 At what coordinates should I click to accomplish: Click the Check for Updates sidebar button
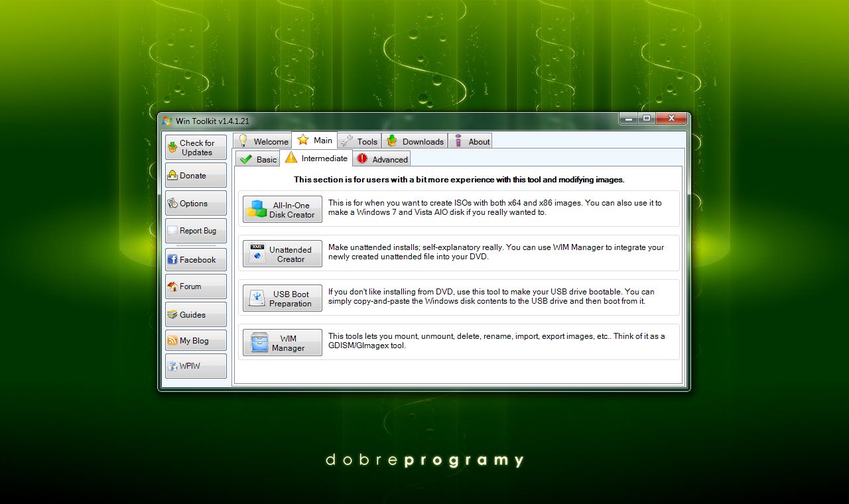(x=196, y=147)
